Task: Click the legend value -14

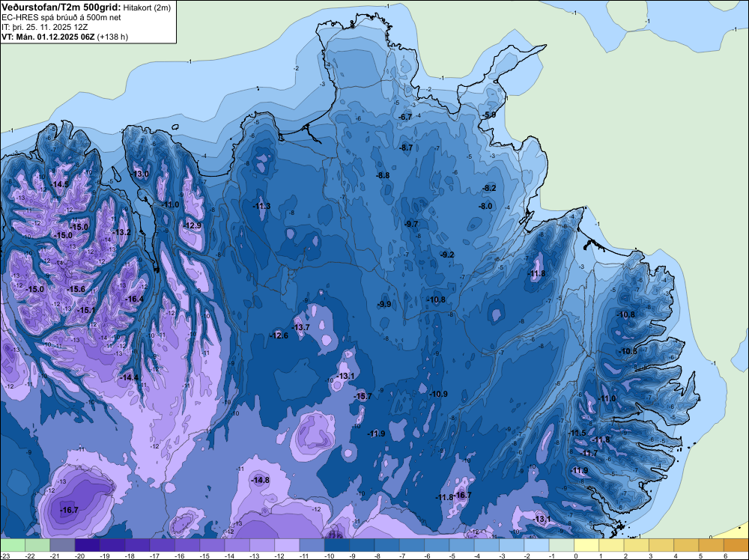Action: click(x=229, y=556)
